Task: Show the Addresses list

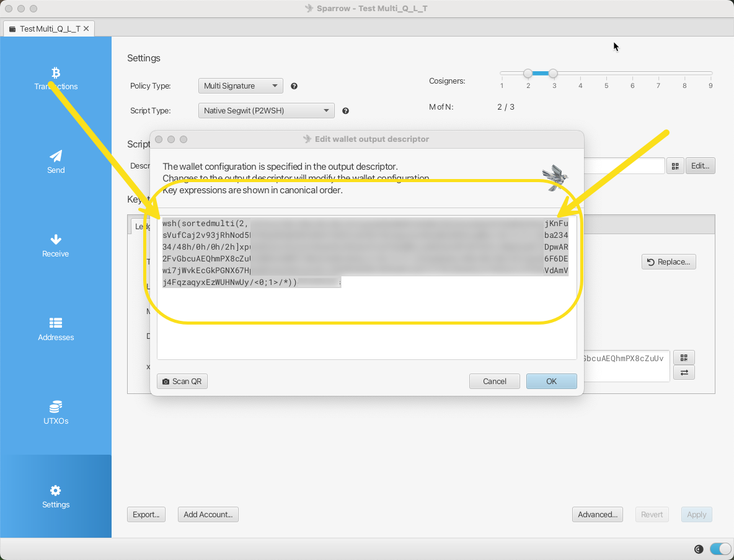Action: click(x=56, y=329)
